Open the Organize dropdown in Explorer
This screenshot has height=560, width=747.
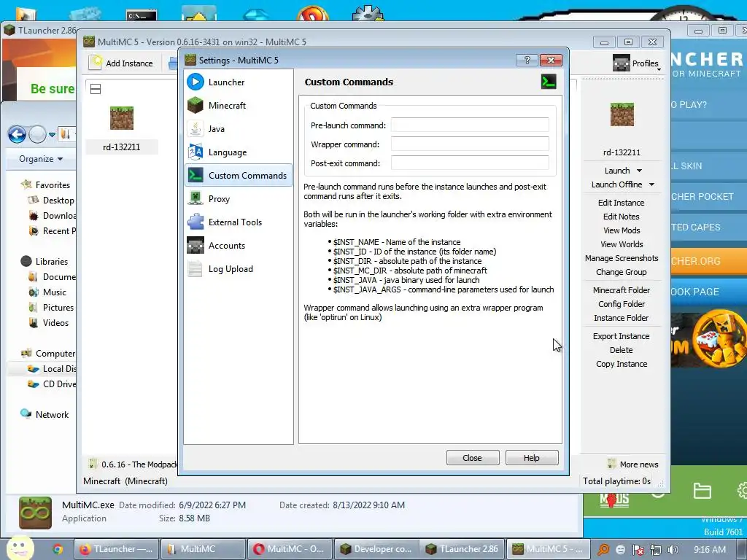click(x=41, y=158)
